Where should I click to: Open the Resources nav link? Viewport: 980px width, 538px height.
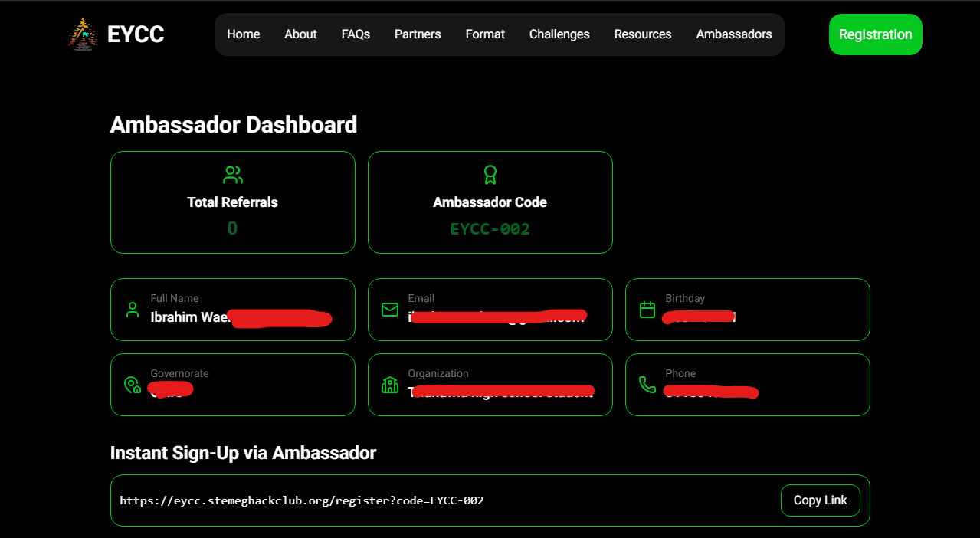(643, 34)
